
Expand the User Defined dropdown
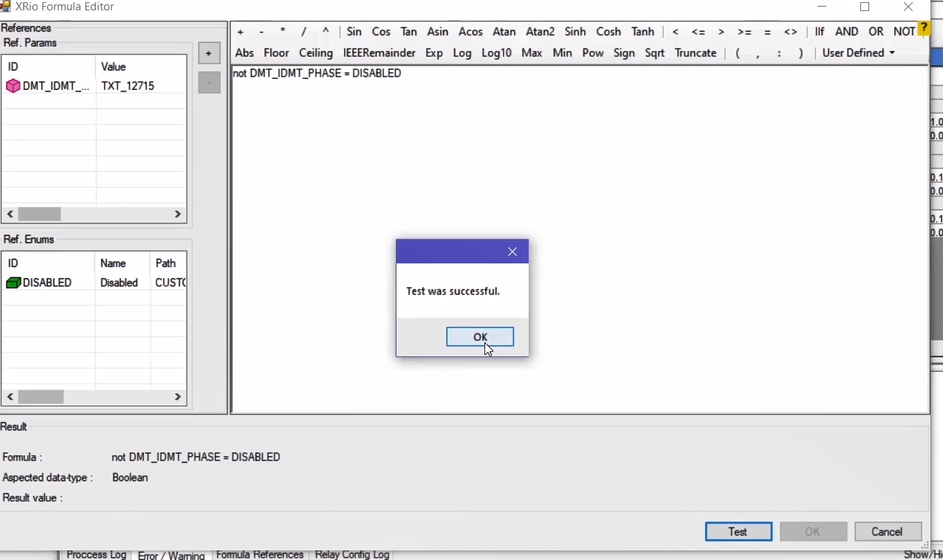(x=858, y=53)
